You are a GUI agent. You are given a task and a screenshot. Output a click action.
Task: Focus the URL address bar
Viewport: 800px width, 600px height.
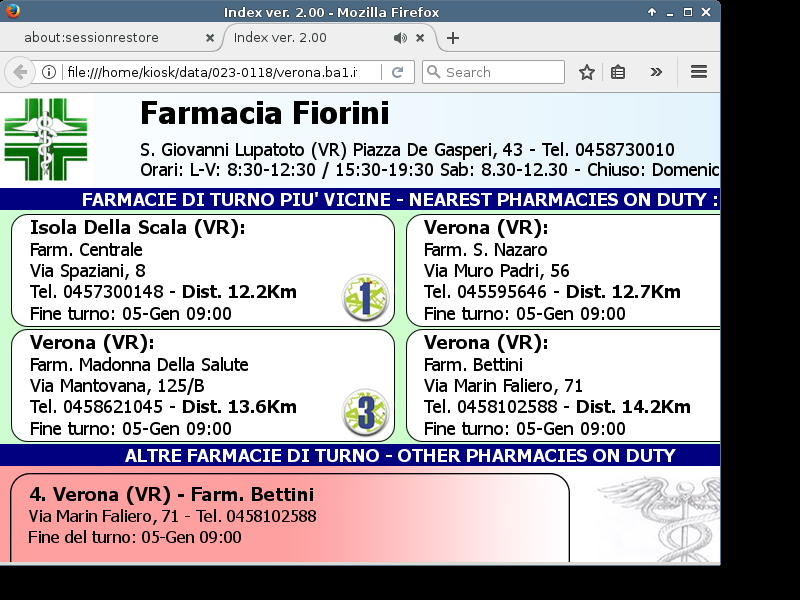click(220, 72)
